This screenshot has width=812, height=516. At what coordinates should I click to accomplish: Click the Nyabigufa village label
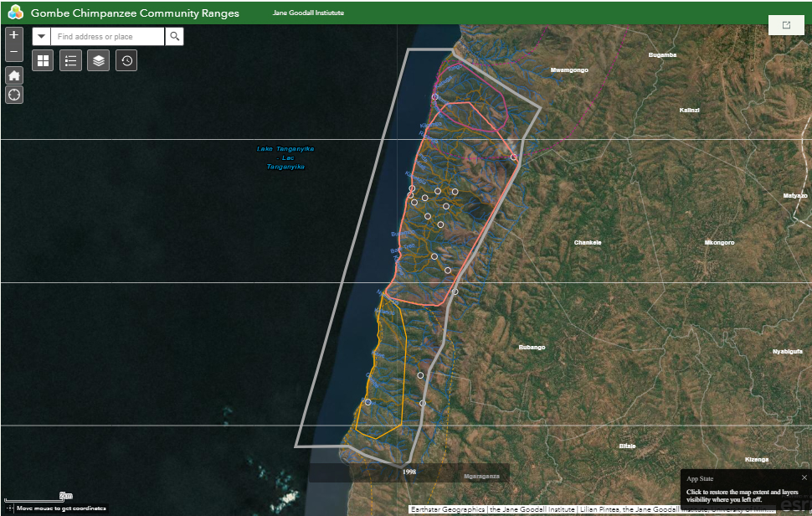(788, 351)
